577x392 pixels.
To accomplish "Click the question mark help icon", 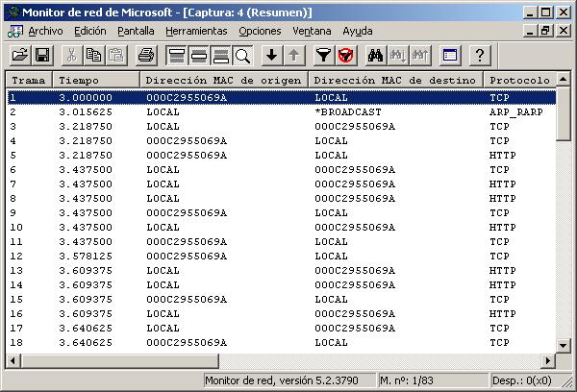I will [479, 55].
